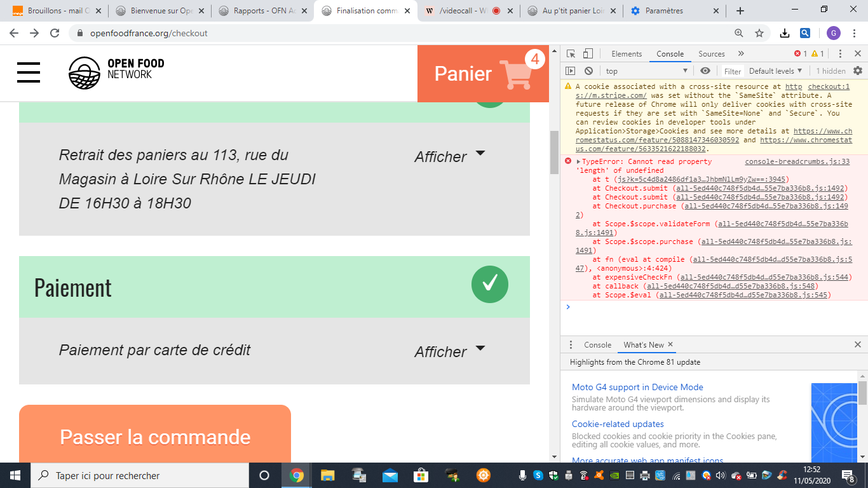This screenshot has width=868, height=488.
Task: Select the inspect element tool in DevTools
Action: click(571, 54)
